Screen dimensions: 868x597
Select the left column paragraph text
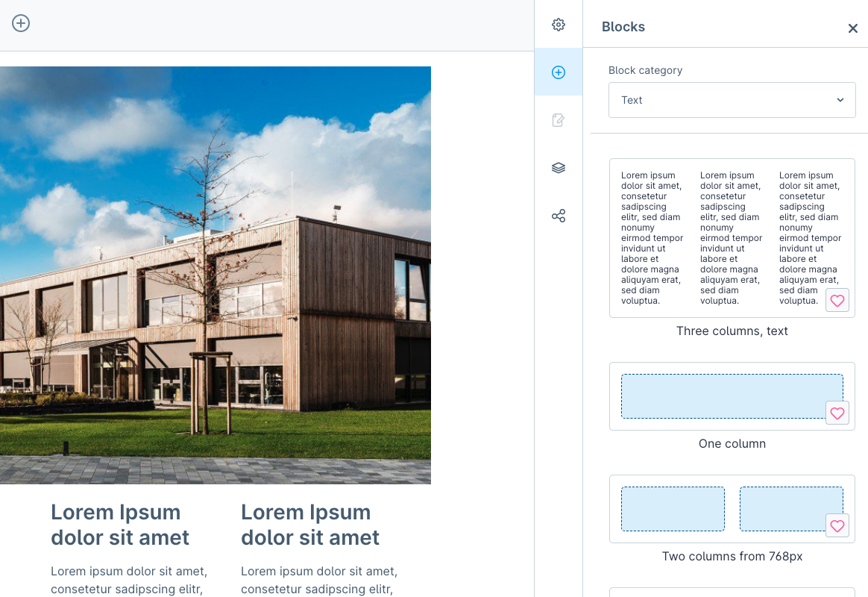pyautogui.click(x=129, y=580)
